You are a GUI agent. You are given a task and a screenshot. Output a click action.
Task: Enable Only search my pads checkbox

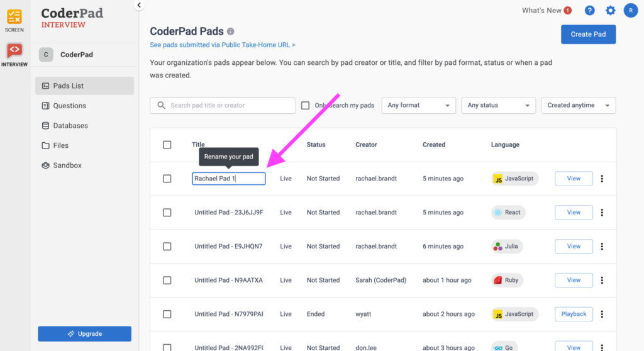click(x=306, y=106)
